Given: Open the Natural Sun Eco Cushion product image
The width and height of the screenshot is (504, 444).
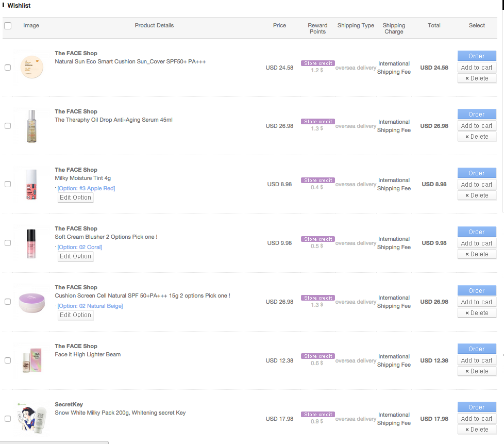Looking at the screenshot, I should point(32,68).
